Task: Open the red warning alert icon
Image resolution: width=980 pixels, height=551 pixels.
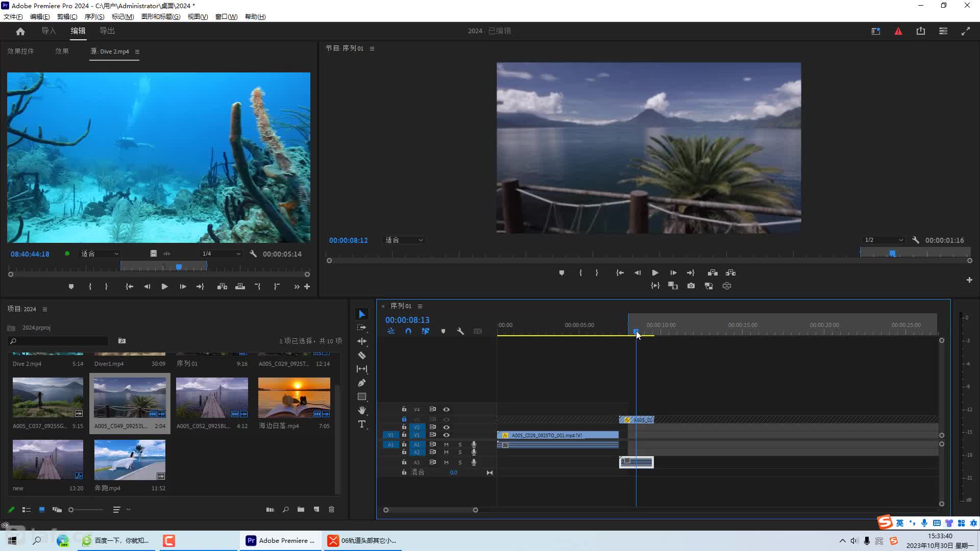Action: point(898,31)
